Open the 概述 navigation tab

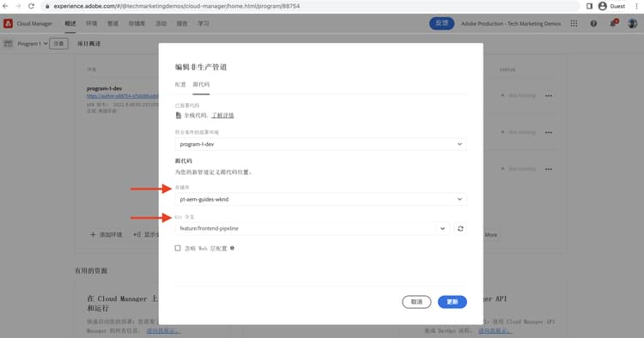(x=70, y=23)
